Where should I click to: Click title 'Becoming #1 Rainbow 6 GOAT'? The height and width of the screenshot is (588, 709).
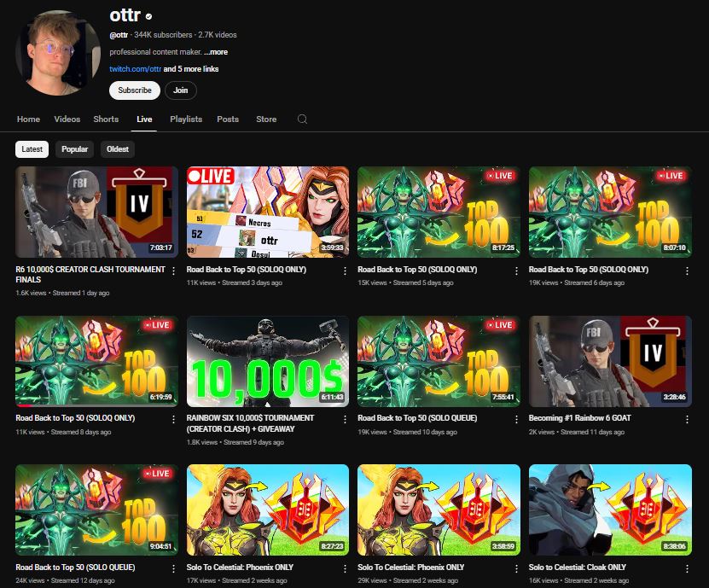(579, 418)
